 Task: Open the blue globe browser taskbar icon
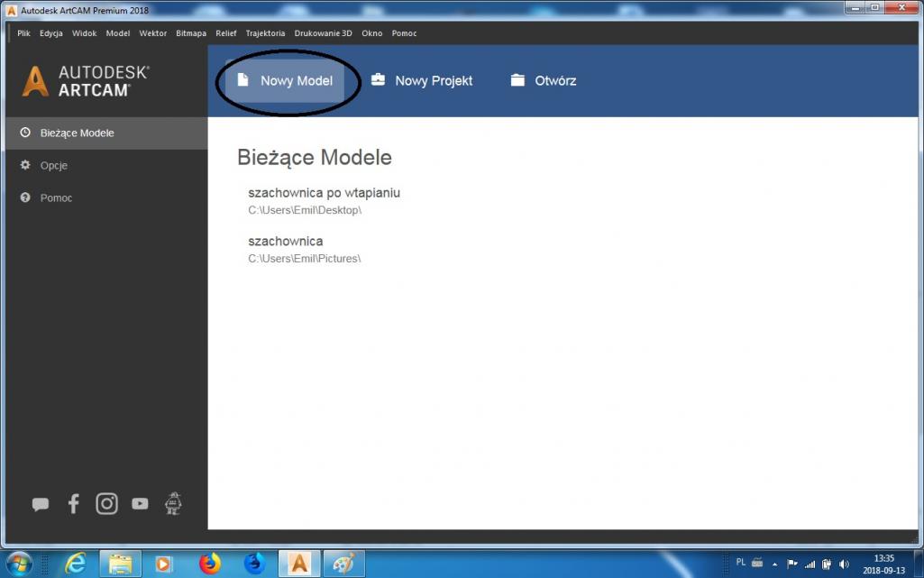(x=254, y=564)
